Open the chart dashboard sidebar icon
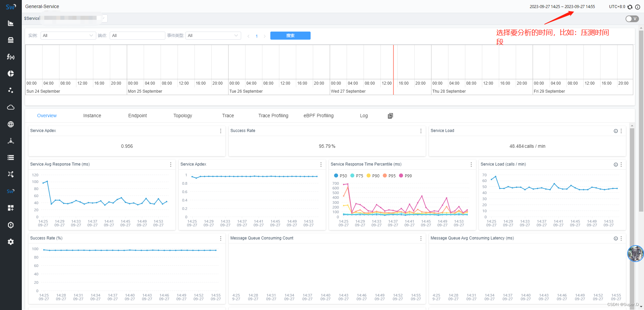 (x=11, y=23)
